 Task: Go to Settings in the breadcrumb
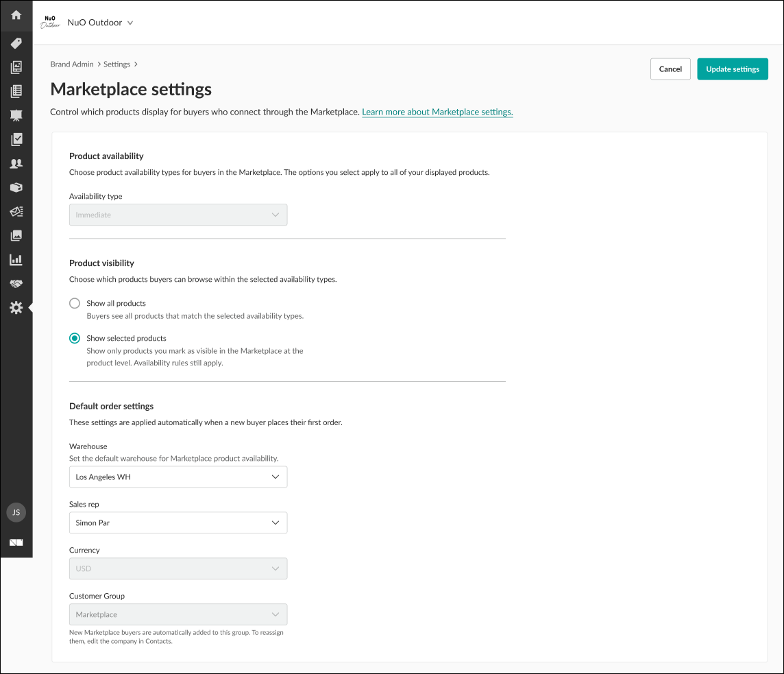pyautogui.click(x=117, y=64)
